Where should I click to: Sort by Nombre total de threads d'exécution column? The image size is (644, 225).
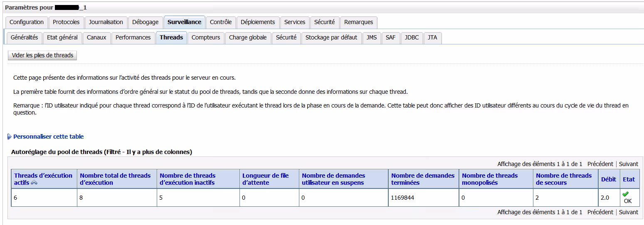click(x=115, y=179)
